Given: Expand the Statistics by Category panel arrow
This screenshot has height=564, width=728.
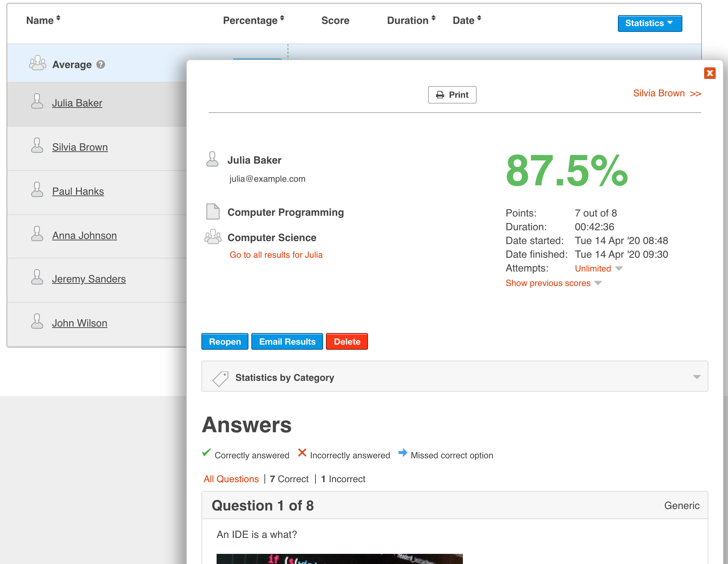Looking at the screenshot, I should pyautogui.click(x=696, y=377).
